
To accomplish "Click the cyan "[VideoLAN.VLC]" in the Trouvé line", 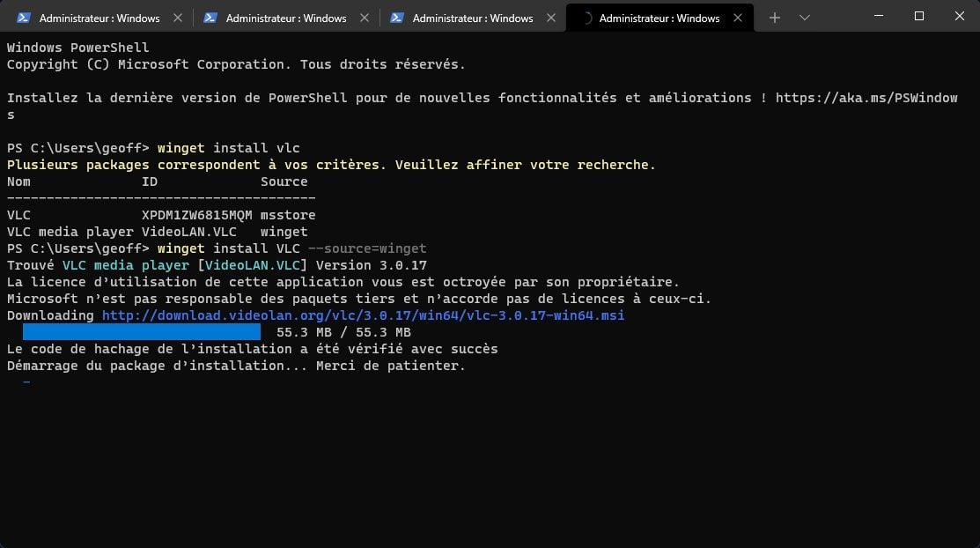I will (x=253, y=265).
